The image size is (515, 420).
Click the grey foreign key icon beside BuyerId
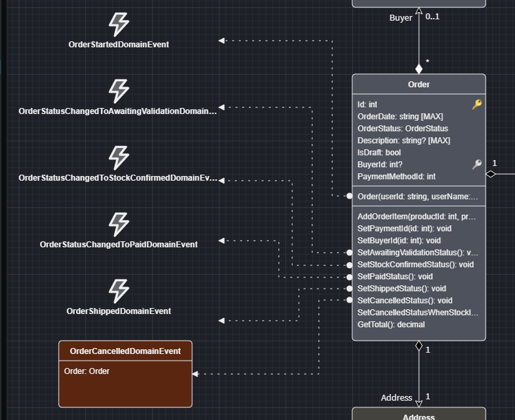(477, 164)
